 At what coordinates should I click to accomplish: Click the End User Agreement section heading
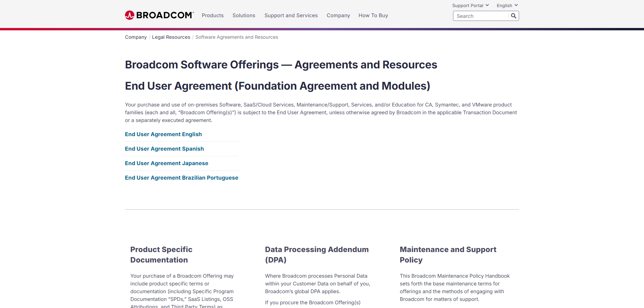[x=278, y=86]
